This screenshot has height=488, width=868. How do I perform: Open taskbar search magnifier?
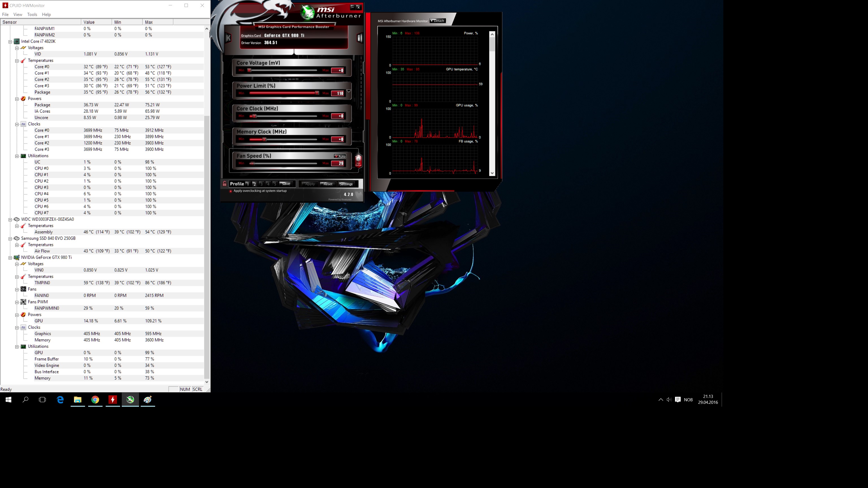point(25,399)
